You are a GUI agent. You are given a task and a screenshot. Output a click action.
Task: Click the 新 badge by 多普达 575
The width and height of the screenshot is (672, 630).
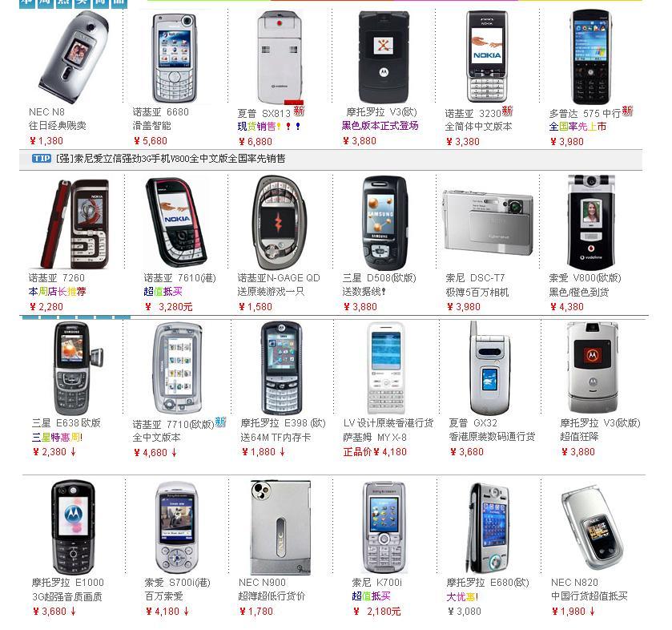[627, 111]
